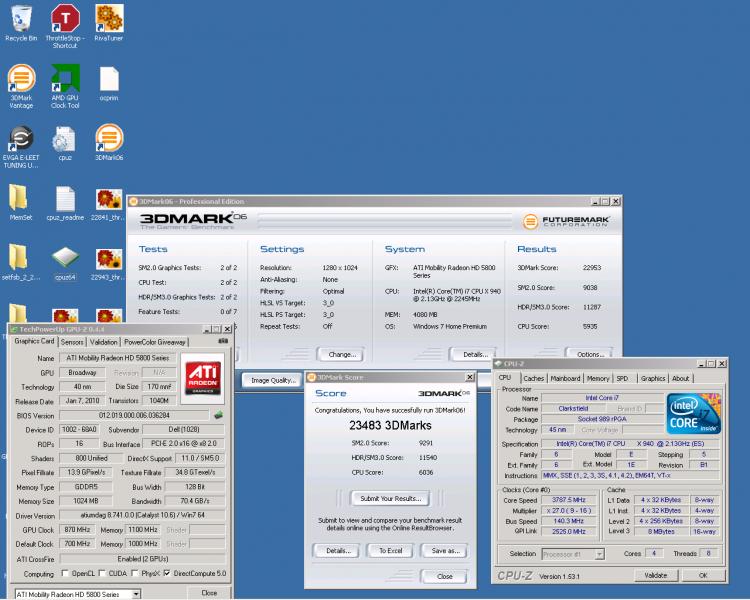Screen dimensions: 750x600
Task: Click Details... in the 3DMark Score dialog
Action: [338, 551]
